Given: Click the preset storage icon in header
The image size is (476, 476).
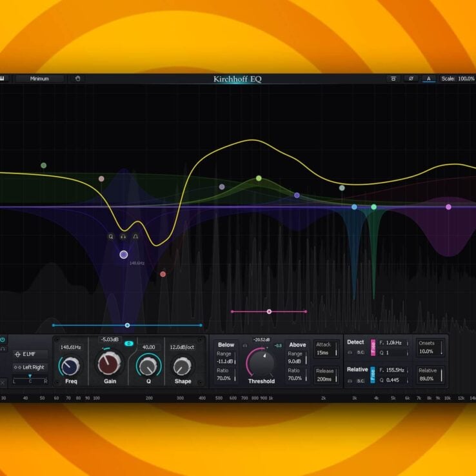Looking at the screenshot, I should [393, 79].
